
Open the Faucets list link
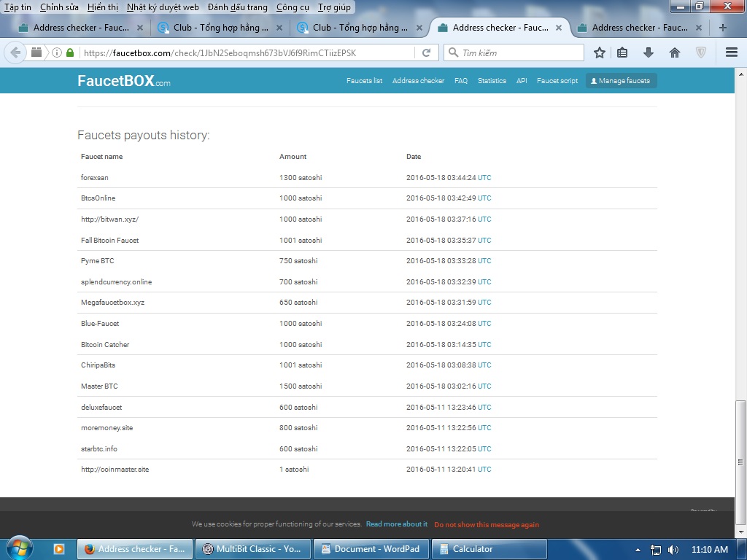(364, 80)
